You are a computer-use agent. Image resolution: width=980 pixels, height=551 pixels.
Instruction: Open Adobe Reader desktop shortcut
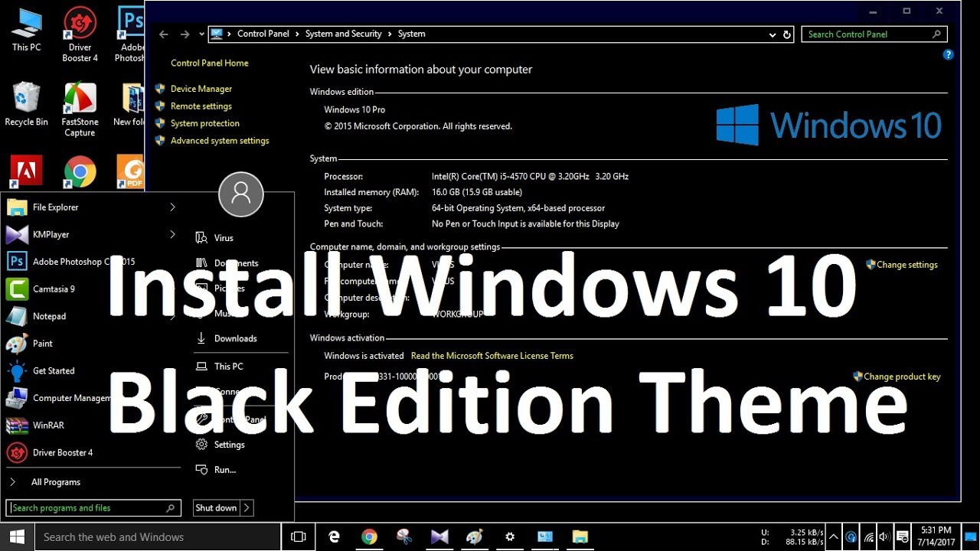click(x=25, y=172)
